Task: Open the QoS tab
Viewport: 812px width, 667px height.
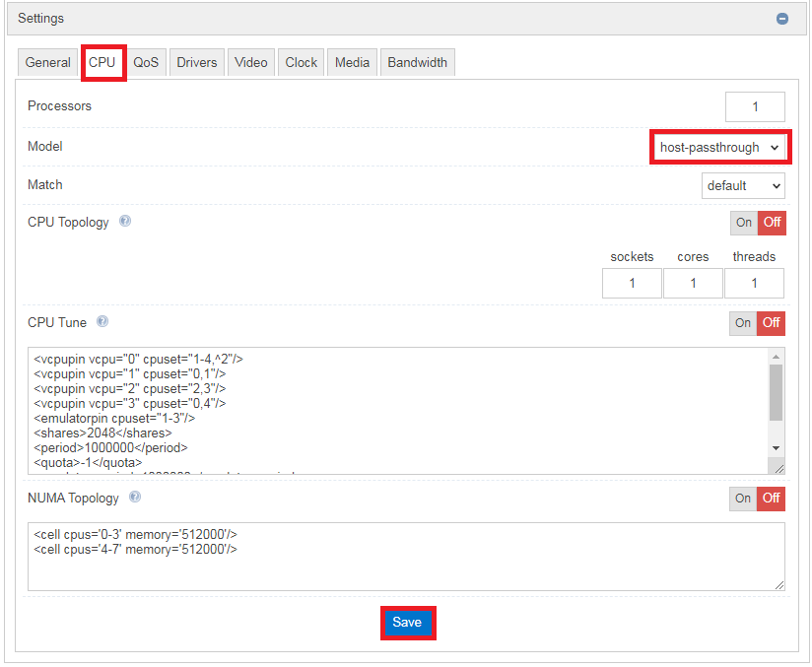Action: tap(146, 62)
